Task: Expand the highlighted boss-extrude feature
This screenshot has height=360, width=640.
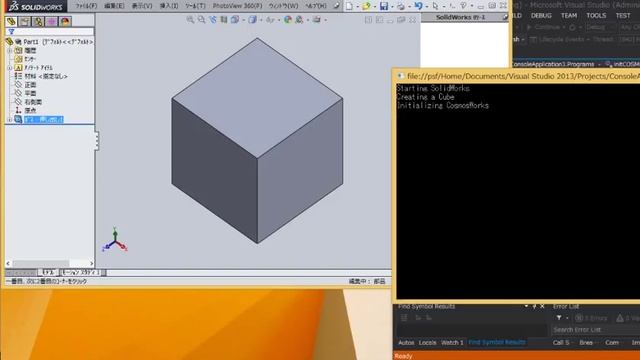Action: coord(10,120)
